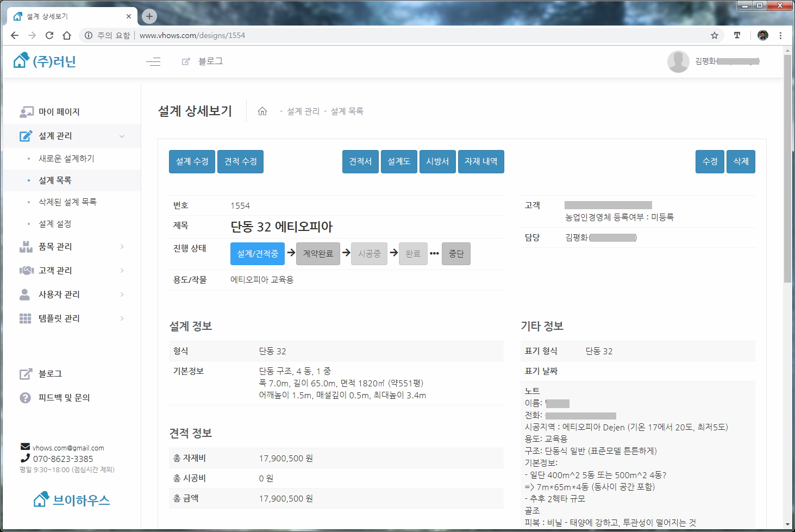Click the browser address bar
The height and width of the screenshot is (532, 795).
tap(380, 35)
